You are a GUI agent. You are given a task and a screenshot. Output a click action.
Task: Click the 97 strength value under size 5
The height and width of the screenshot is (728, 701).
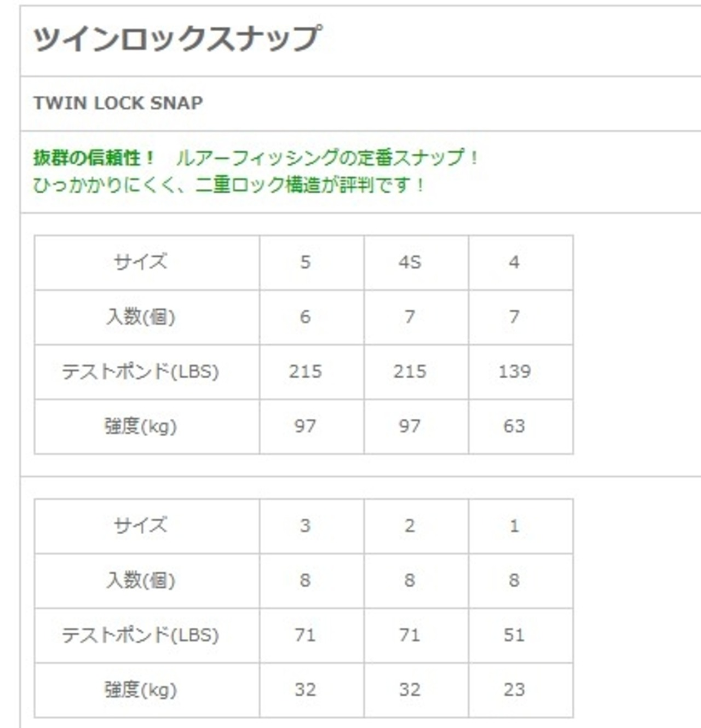pos(305,426)
